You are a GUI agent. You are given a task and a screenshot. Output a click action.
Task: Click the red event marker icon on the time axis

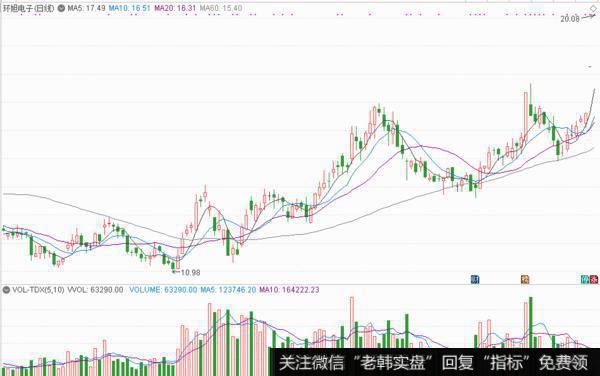click(x=594, y=280)
